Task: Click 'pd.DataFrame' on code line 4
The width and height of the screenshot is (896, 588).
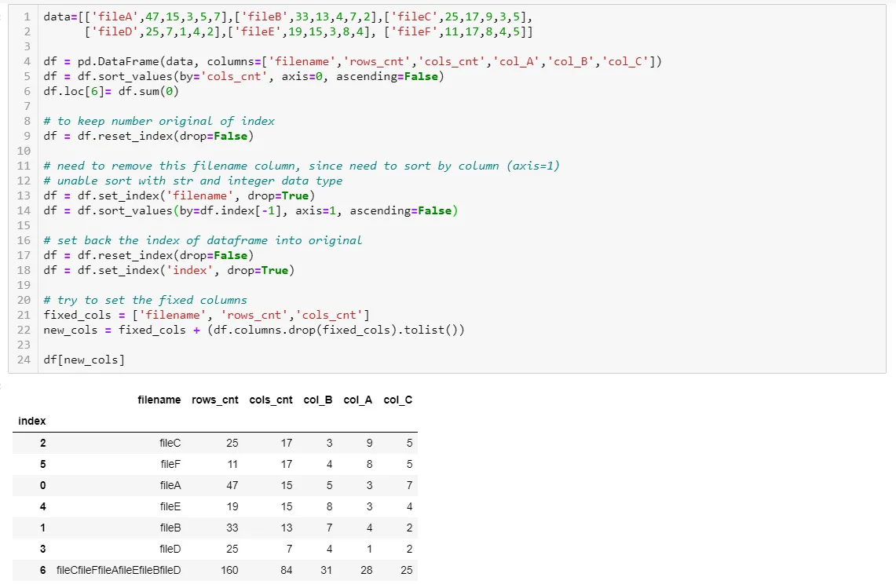Action: pos(119,62)
